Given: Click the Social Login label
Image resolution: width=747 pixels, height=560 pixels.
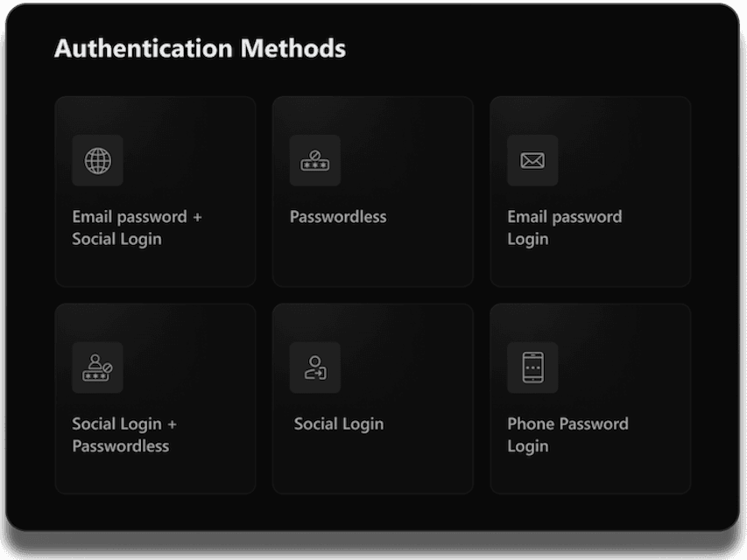Looking at the screenshot, I should (x=338, y=423).
